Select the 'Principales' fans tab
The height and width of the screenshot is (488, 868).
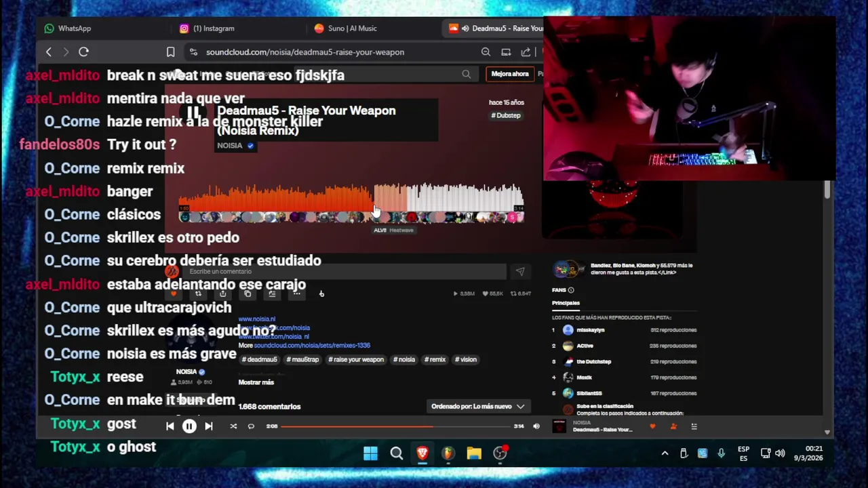pos(566,303)
